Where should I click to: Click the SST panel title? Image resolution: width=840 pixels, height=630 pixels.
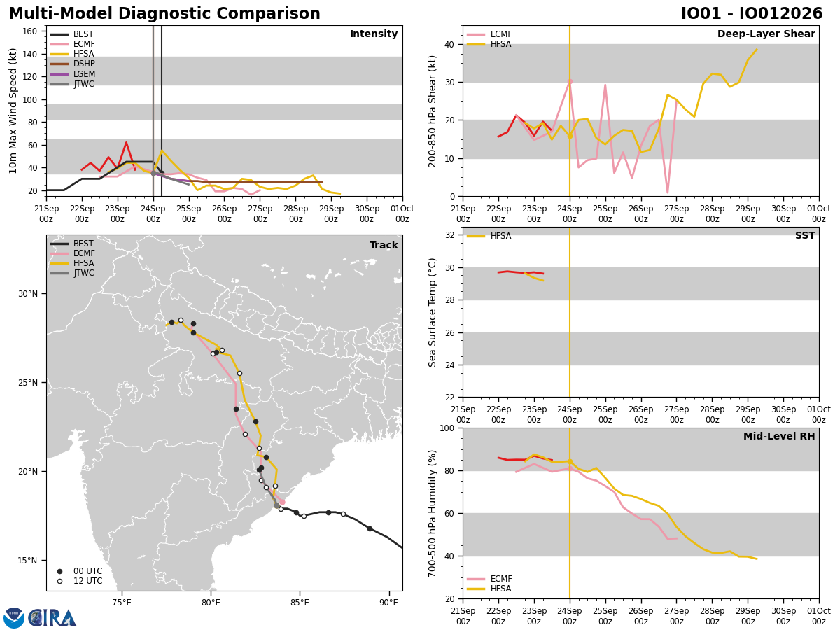point(805,236)
